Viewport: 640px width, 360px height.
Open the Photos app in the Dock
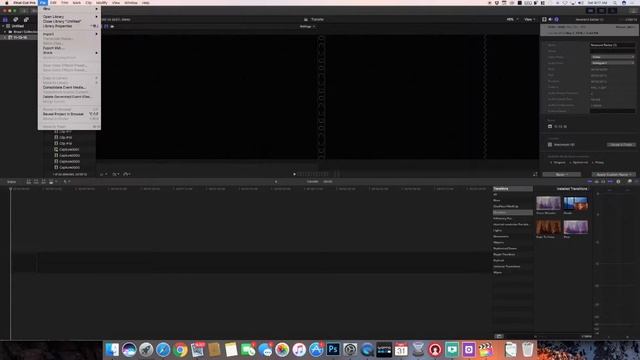pos(282,349)
